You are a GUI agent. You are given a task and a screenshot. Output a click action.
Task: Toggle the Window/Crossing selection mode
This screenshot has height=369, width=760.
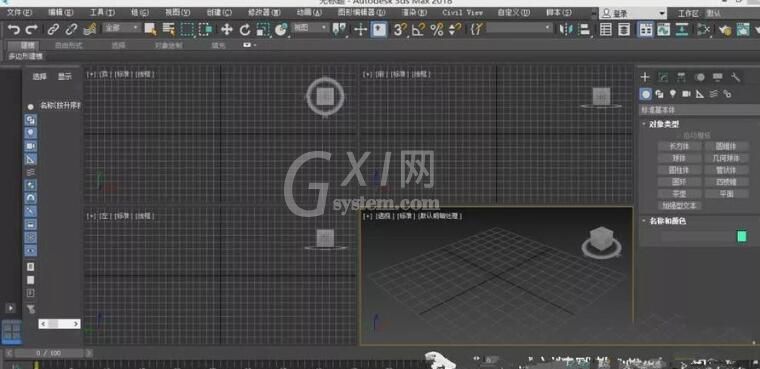pyautogui.click(x=206, y=30)
